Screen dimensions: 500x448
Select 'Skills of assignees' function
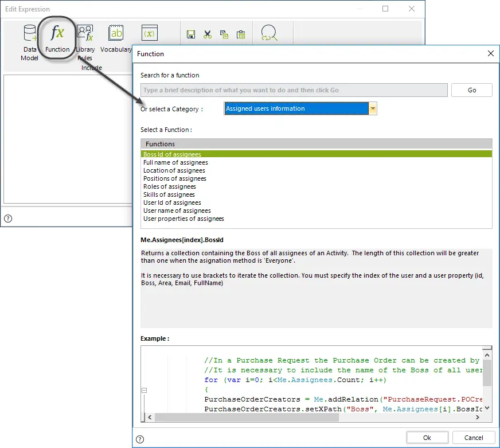pyautogui.click(x=317, y=194)
